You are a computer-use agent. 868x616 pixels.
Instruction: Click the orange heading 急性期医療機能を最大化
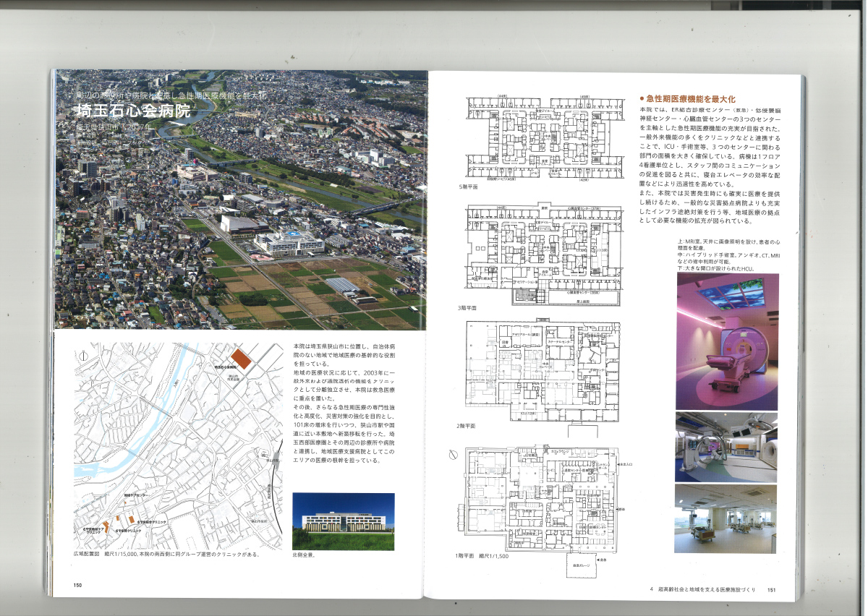tap(690, 98)
